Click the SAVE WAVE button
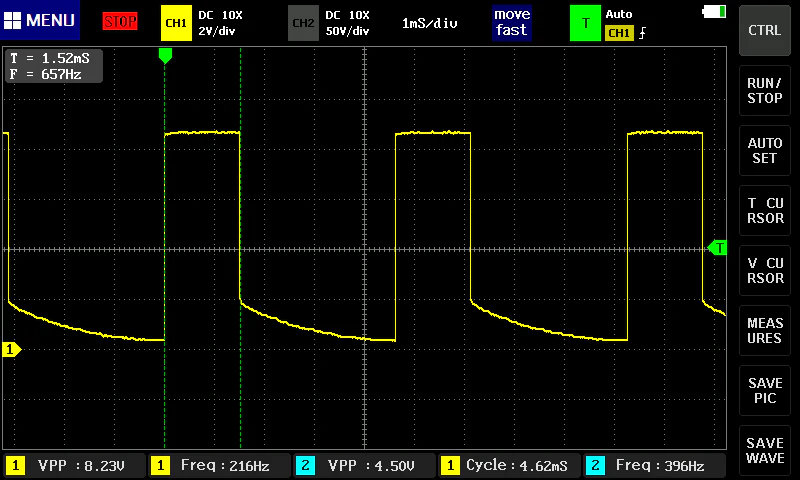The width and height of the screenshot is (800, 480). coord(764,450)
